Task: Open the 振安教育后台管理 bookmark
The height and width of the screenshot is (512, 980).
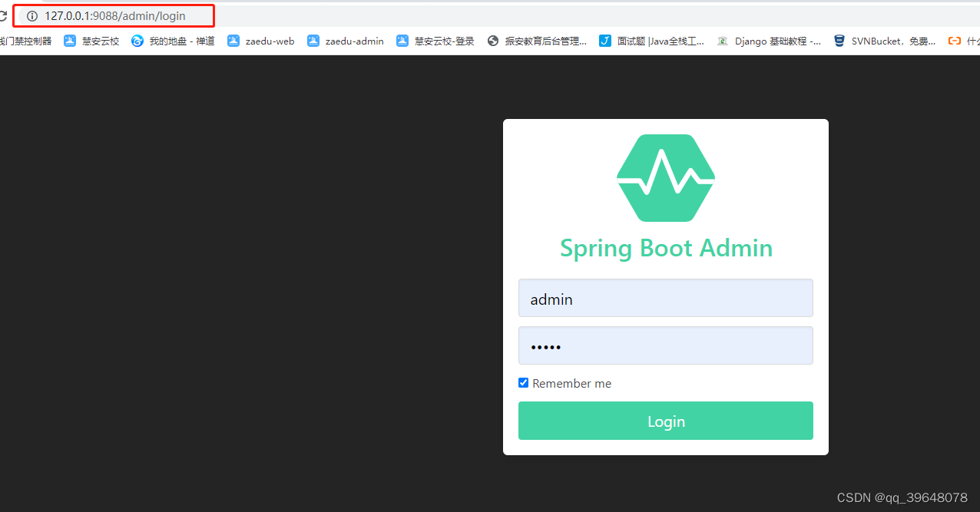Action: [537, 41]
